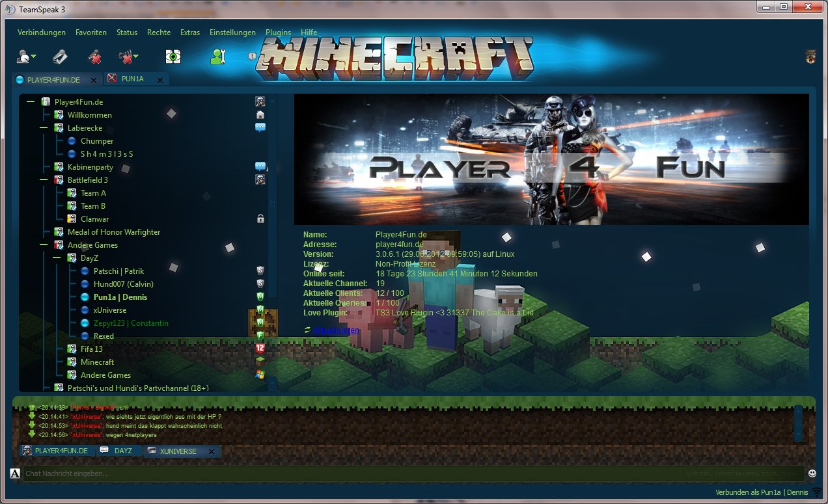Click the S shield badge beside Patschi | Patrik
The width and height of the screenshot is (828, 504).
[260, 271]
